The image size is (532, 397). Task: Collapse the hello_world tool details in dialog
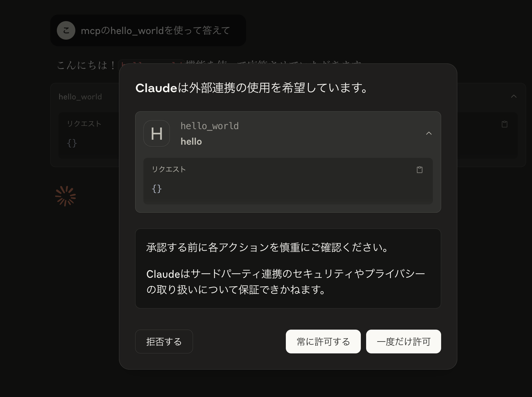(x=429, y=133)
